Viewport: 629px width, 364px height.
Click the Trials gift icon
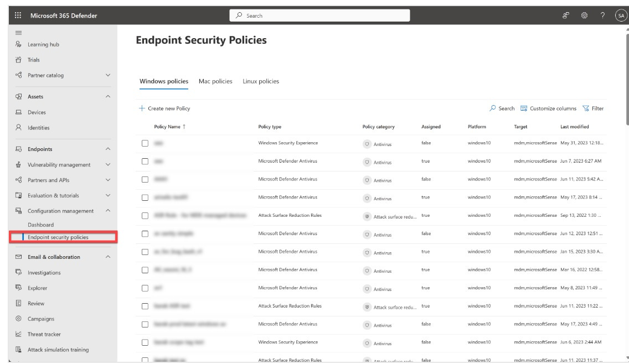coord(18,60)
